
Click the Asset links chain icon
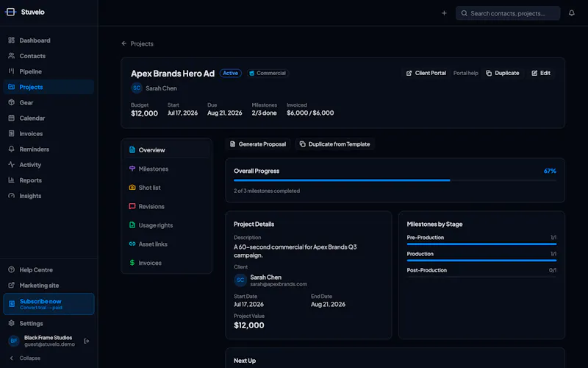132,244
